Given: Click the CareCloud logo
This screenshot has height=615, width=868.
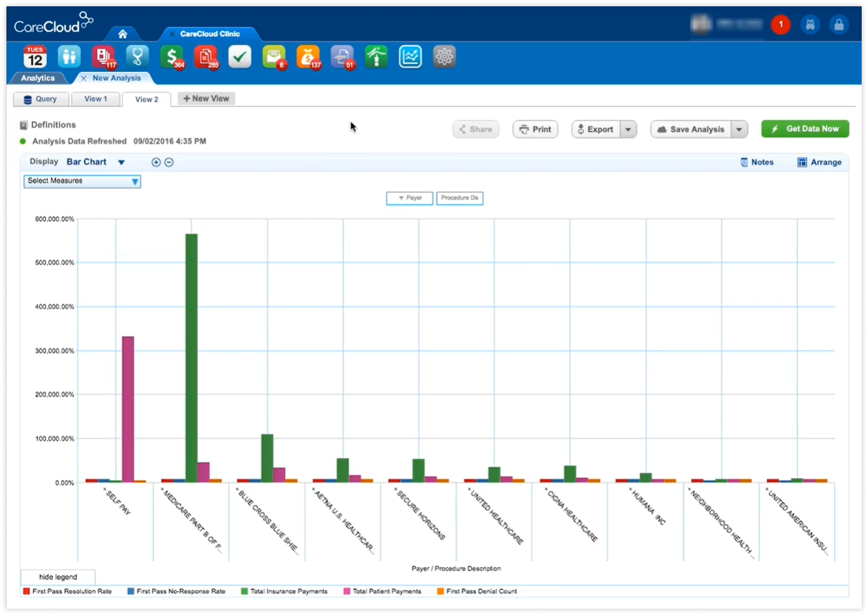Looking at the screenshot, I should (54, 23).
